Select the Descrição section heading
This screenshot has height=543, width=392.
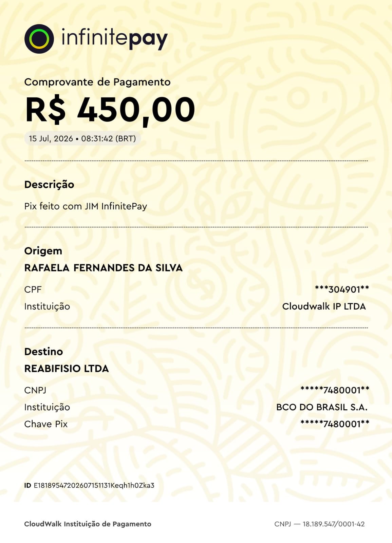[x=49, y=185]
